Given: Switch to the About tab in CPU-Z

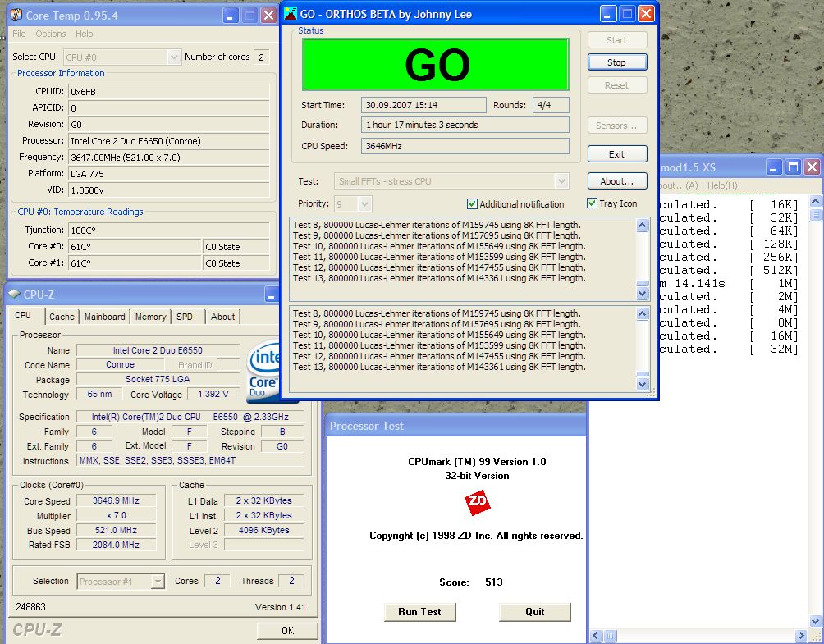Looking at the screenshot, I should click(x=222, y=317).
